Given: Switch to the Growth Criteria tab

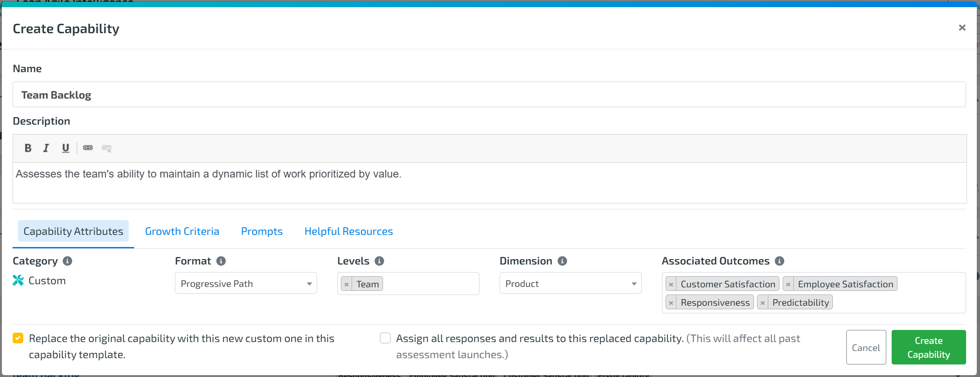Looking at the screenshot, I should click(182, 231).
